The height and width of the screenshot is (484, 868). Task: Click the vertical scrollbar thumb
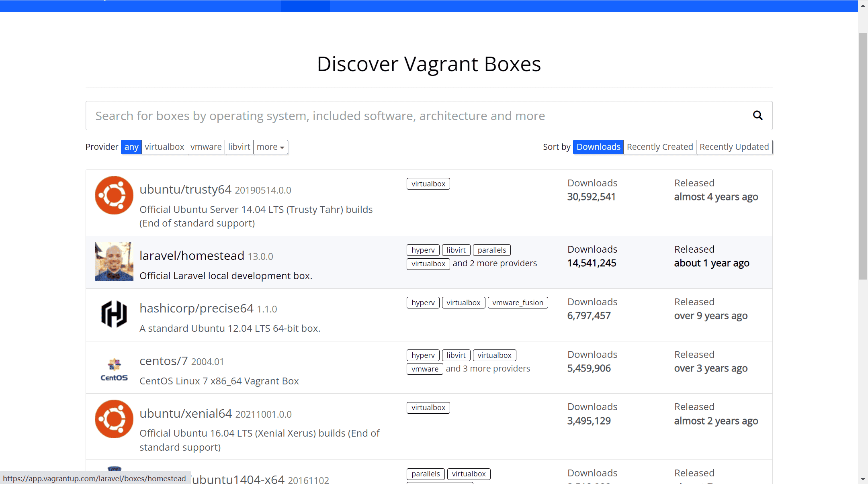pyautogui.click(x=863, y=156)
